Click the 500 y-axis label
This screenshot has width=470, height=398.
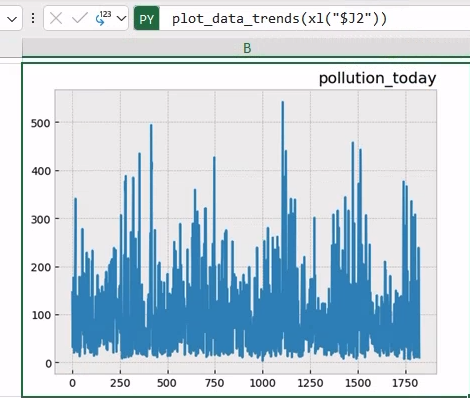tap(41, 123)
